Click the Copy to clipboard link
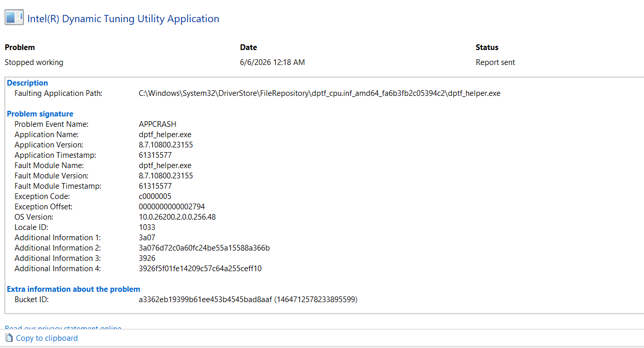The height and width of the screenshot is (348, 644). [x=47, y=338]
